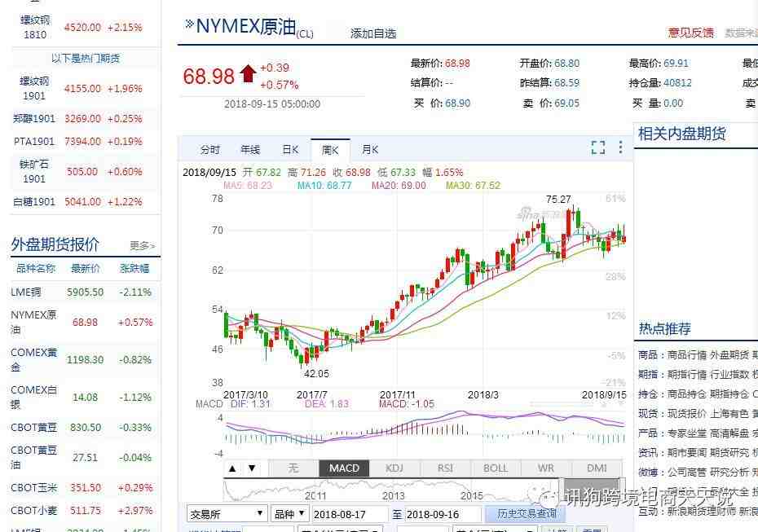Click the 最高价 value 69.91
The image size is (758, 532).
[x=676, y=64]
